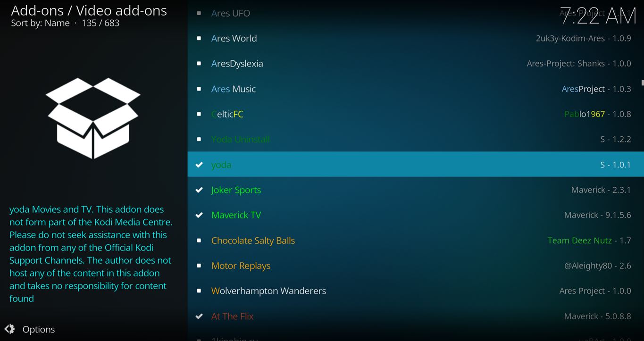Click the square bullet beside Ares UFO

point(199,13)
